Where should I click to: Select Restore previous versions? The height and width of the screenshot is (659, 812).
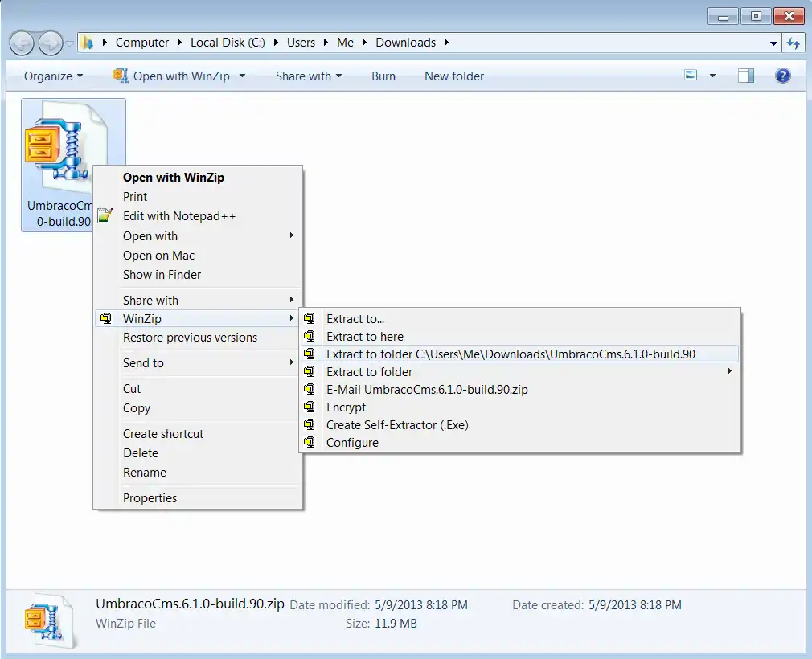tap(198, 337)
